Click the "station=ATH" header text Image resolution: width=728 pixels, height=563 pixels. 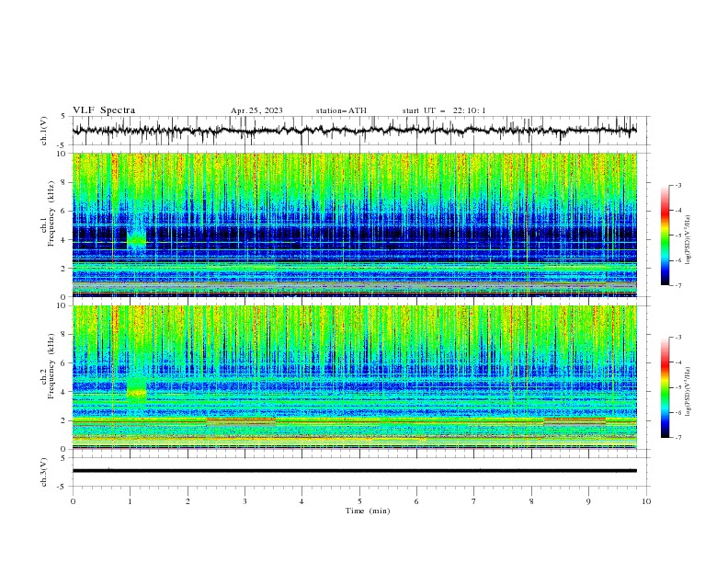coord(341,110)
